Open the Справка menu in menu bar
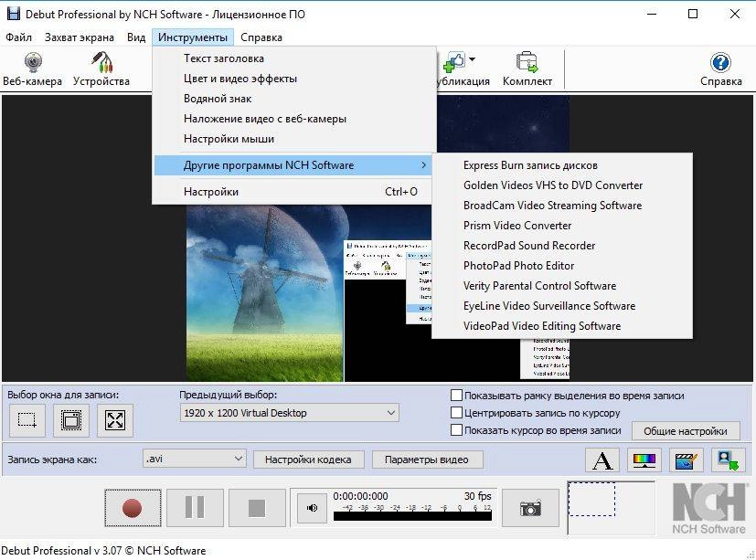 (x=261, y=37)
